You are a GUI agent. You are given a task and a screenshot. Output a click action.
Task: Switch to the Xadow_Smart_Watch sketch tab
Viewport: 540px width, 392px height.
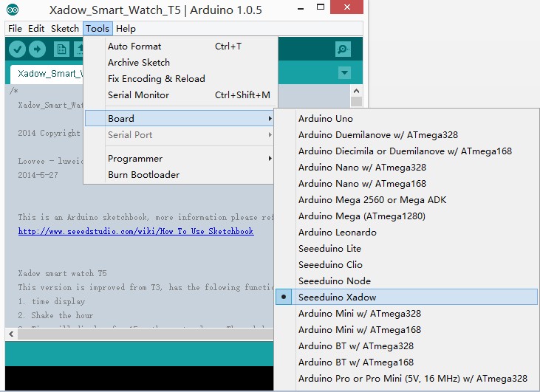pos(47,74)
